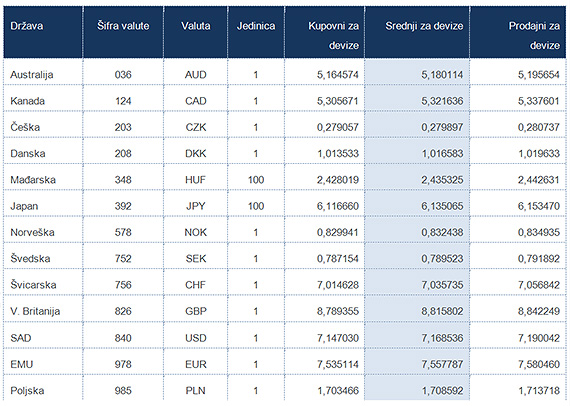570x406 pixels.
Task: Select the Srednji za devize header
Action: 424,26
